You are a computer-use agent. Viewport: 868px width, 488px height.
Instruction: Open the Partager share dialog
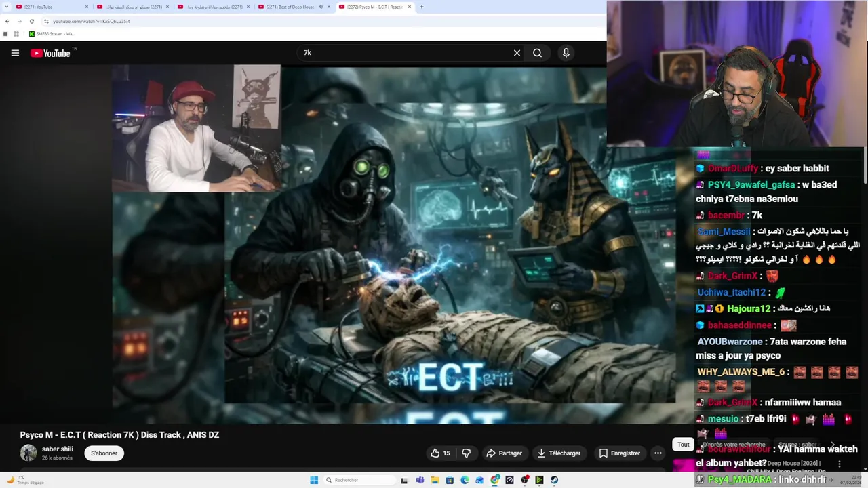(504, 453)
